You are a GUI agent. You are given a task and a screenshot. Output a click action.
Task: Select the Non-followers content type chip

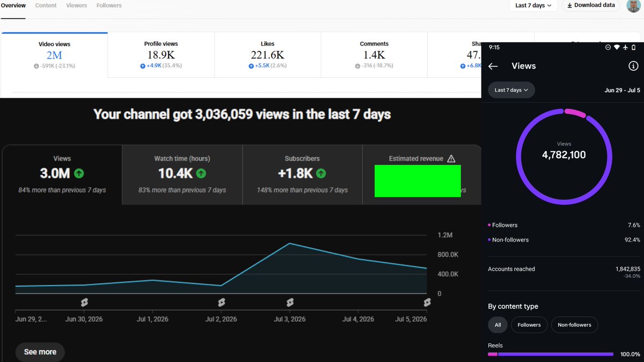coord(574,324)
